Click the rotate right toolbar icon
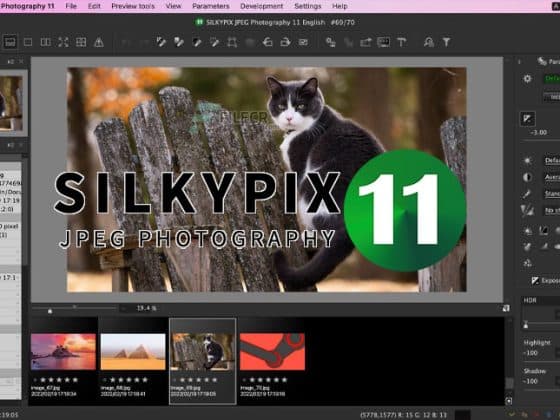 tap(285, 42)
